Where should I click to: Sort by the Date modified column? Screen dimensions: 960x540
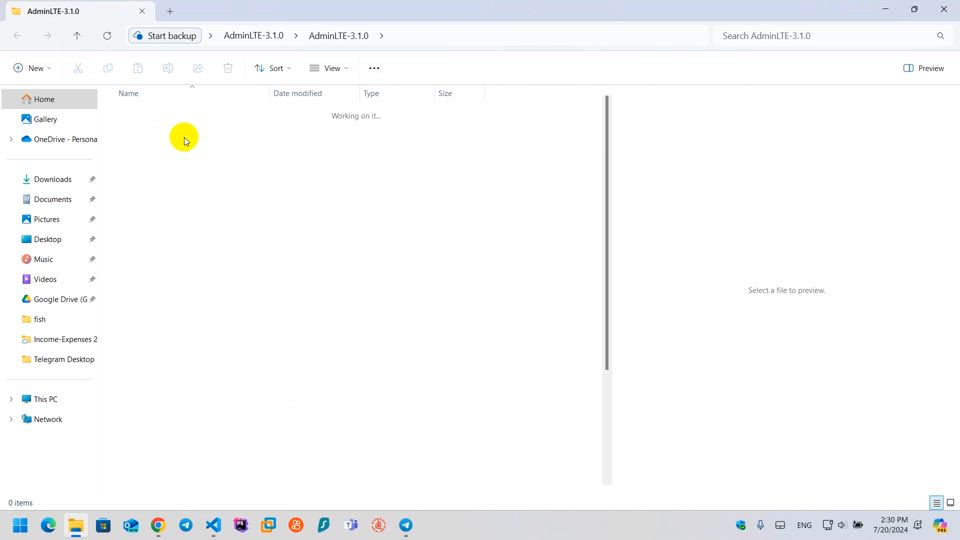(298, 93)
